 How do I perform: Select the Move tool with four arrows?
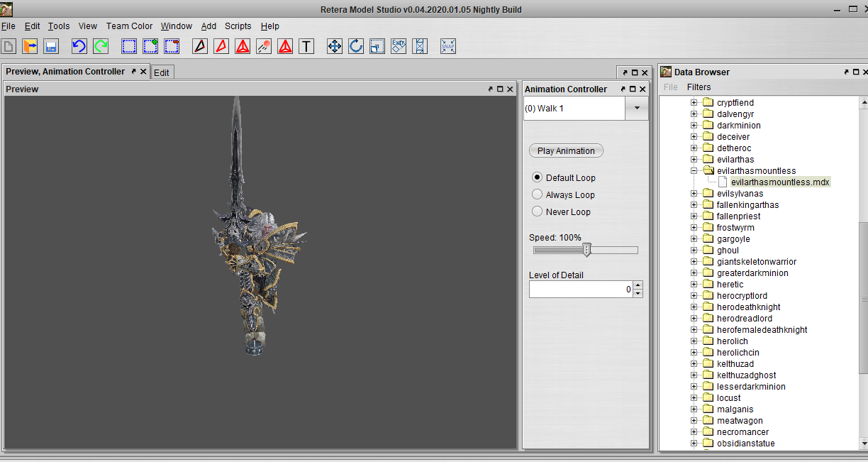(335, 47)
